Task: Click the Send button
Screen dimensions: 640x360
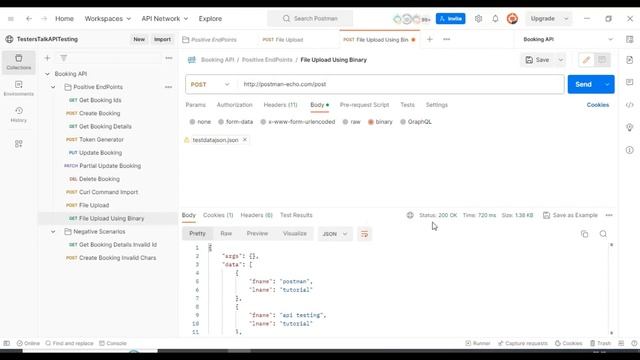Action: [x=584, y=84]
